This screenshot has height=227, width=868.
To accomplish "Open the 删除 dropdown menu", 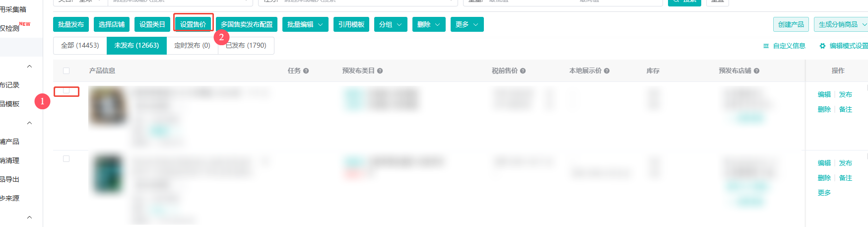I will pos(429,24).
